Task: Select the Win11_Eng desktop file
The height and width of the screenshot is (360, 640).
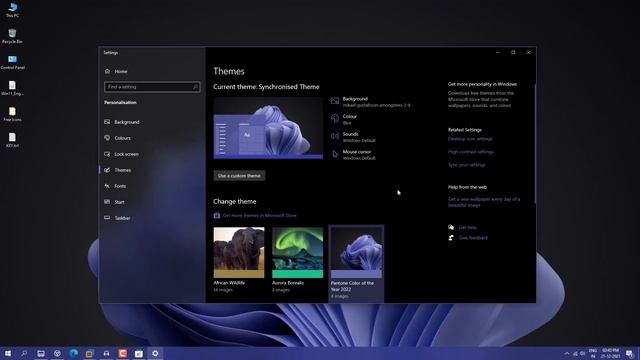Action: coord(12,88)
